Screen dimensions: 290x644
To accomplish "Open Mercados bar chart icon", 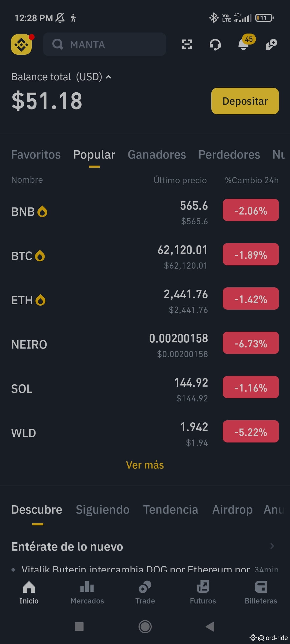I will point(87,587).
